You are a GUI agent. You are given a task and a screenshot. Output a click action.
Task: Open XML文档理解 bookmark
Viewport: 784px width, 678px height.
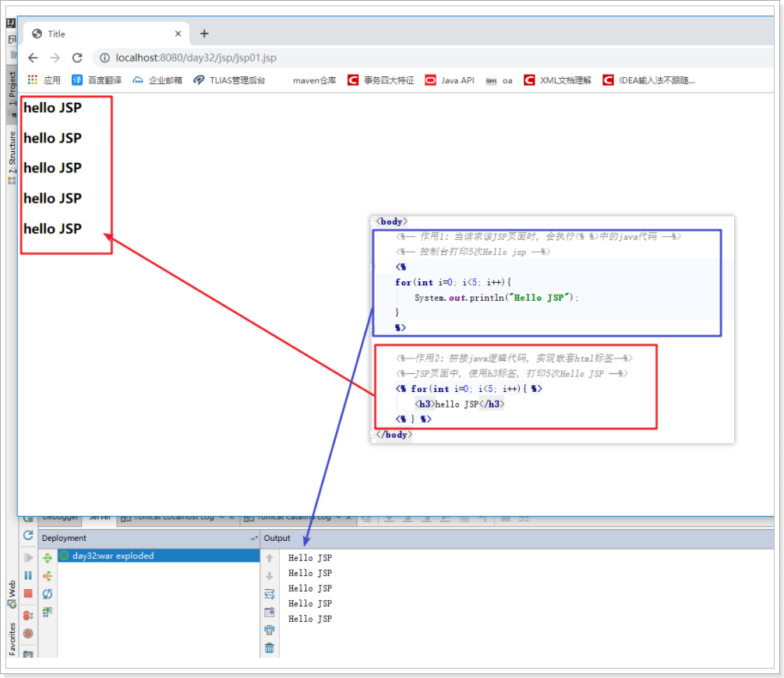(557, 80)
